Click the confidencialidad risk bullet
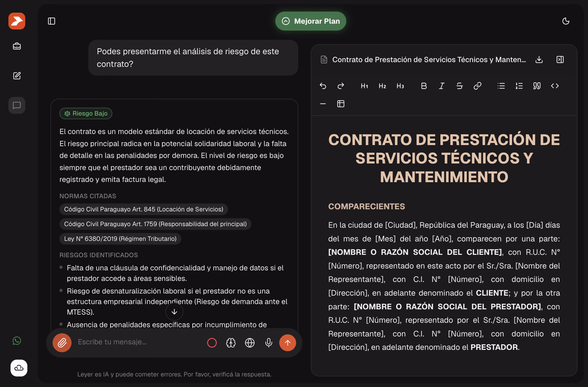The width and height of the screenshot is (588, 387). pos(175,273)
